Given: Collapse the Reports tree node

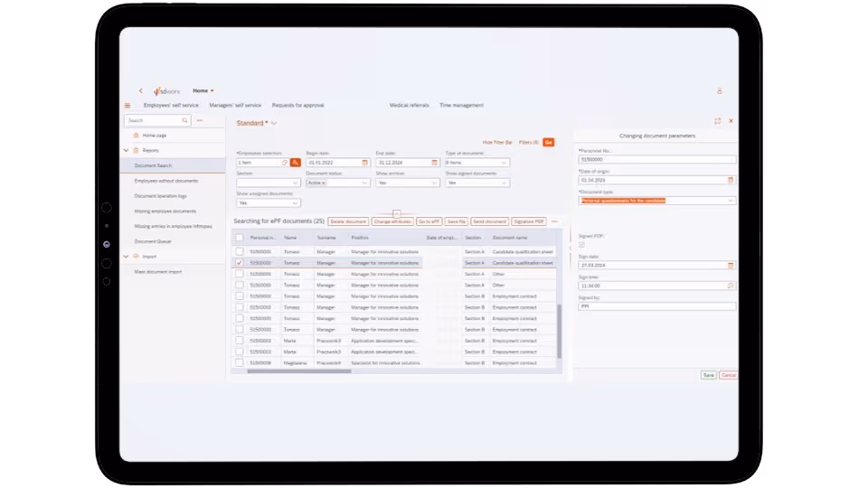Looking at the screenshot, I should point(127,151).
